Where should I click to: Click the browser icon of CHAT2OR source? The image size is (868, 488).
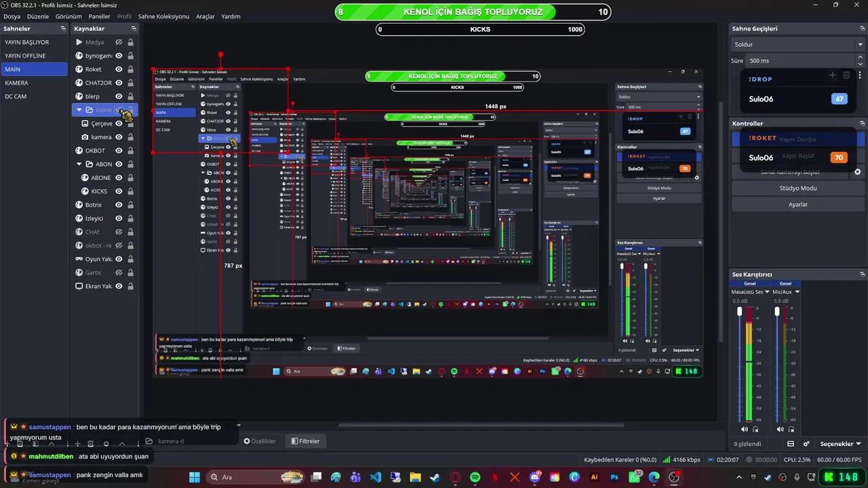(x=79, y=83)
